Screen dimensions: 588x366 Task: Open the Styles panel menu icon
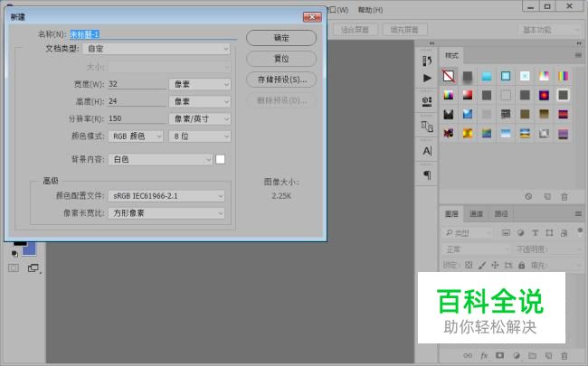(x=578, y=55)
